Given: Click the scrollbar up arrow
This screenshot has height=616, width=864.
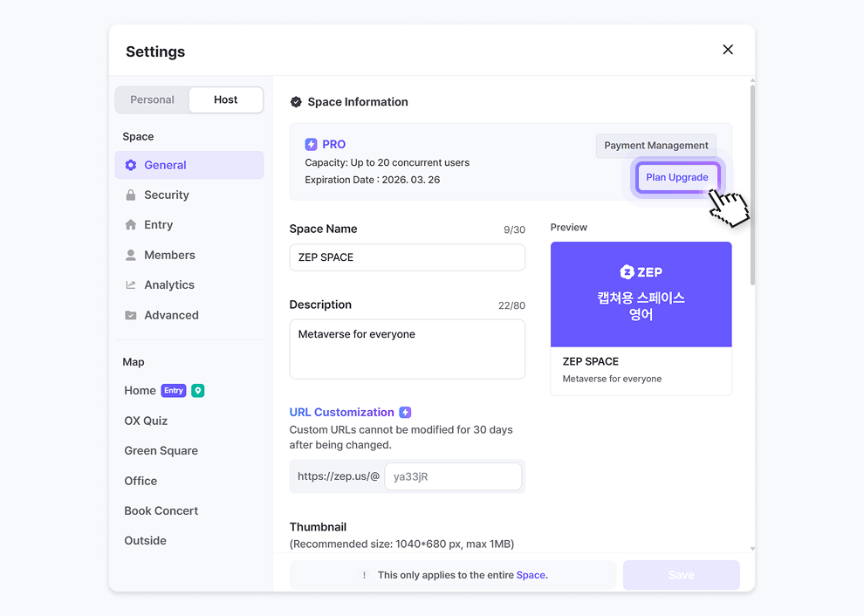Looking at the screenshot, I should click(752, 80).
